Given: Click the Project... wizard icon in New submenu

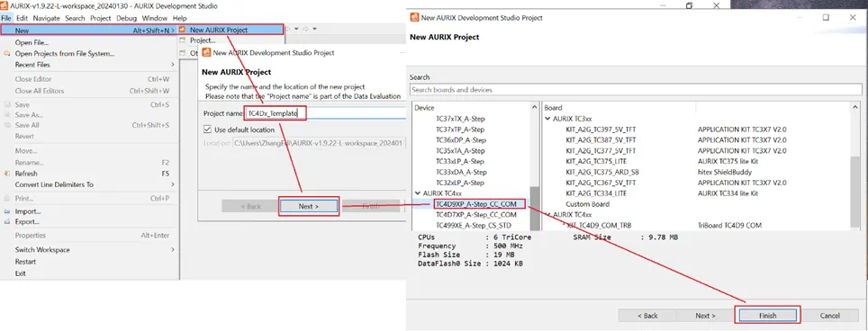Looking at the screenshot, I should coord(182,40).
